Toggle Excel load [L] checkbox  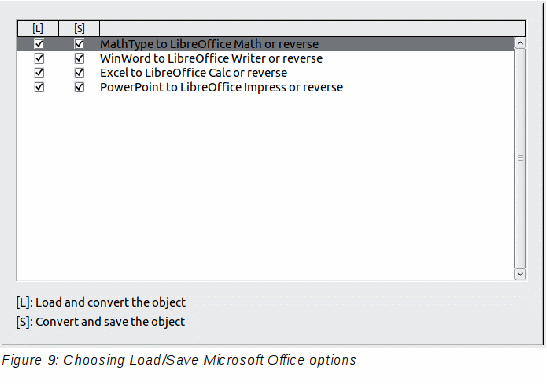point(39,73)
